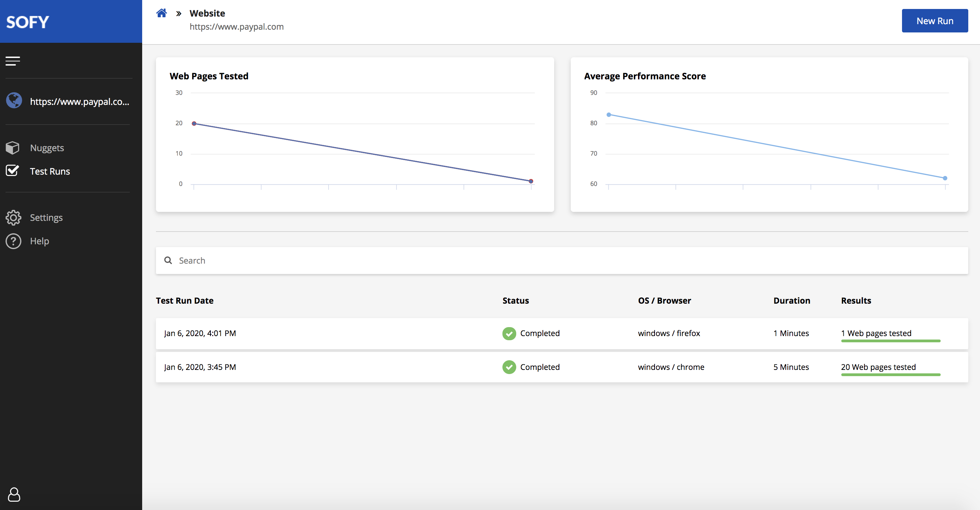Open the Help menu item

[40, 241]
